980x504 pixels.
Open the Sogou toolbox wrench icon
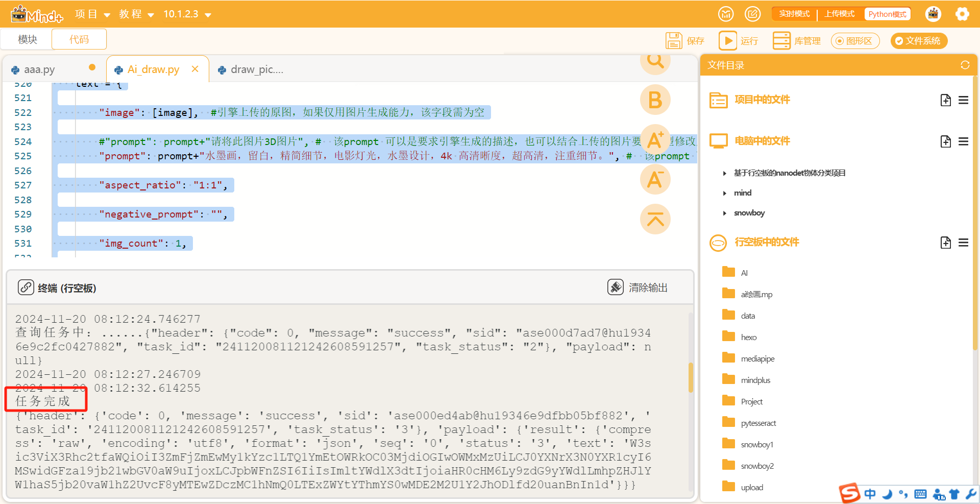[x=971, y=494]
